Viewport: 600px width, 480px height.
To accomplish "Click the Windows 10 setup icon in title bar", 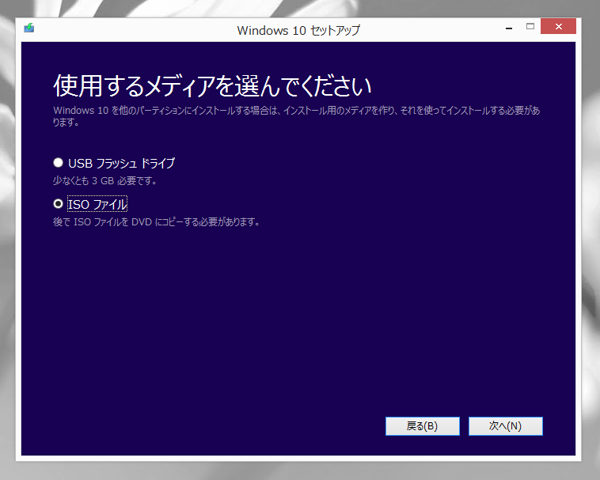I will [x=29, y=28].
